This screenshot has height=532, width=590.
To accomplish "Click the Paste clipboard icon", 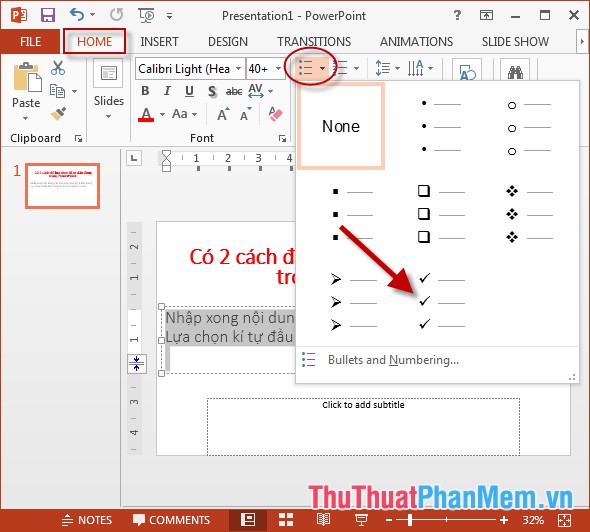I will point(27,77).
